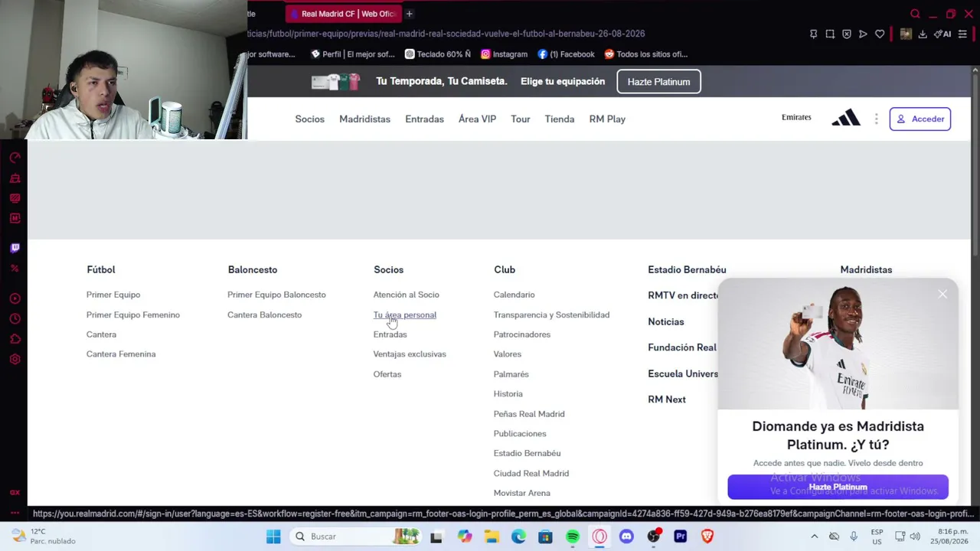980x551 pixels.
Task: Open the RM Next footer link
Action: 667,399
